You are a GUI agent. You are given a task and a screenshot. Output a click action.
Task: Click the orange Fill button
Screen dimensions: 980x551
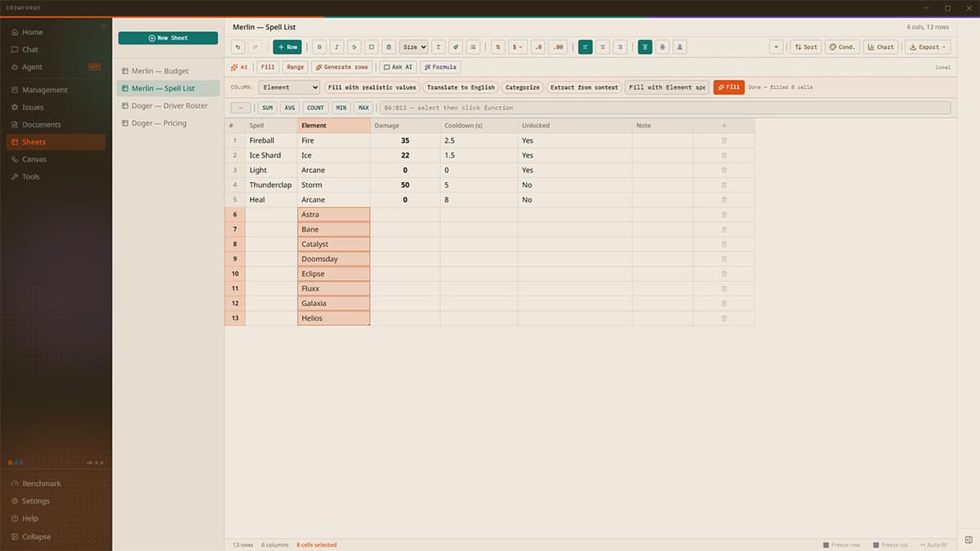[728, 87]
